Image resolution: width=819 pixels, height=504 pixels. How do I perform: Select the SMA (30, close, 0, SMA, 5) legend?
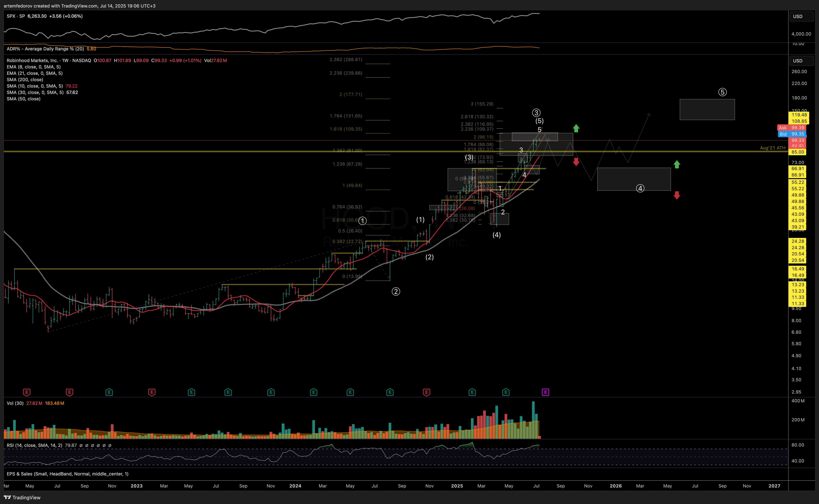(x=35, y=92)
